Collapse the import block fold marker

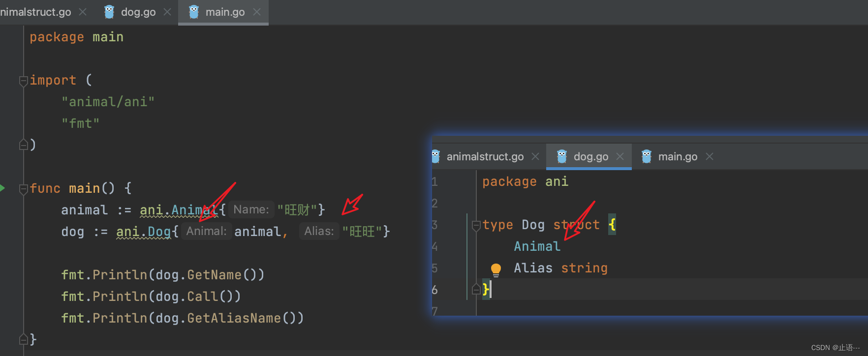[x=23, y=81]
